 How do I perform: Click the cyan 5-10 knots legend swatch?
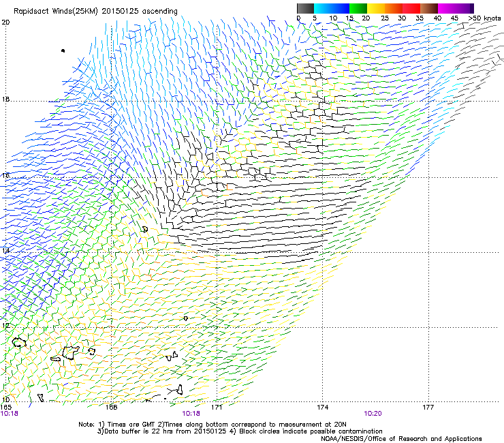[323, 8]
